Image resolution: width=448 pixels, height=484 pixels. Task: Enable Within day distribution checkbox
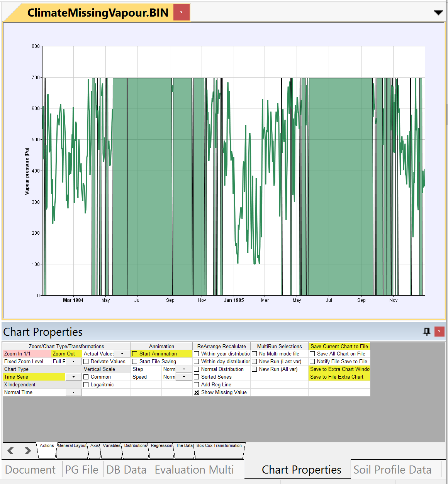197,362
